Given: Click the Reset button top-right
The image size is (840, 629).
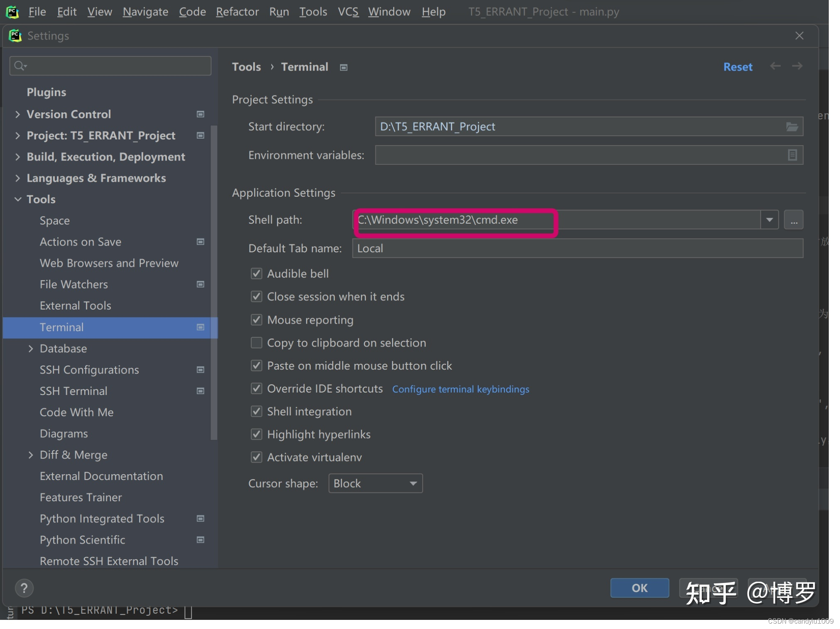Looking at the screenshot, I should (737, 66).
